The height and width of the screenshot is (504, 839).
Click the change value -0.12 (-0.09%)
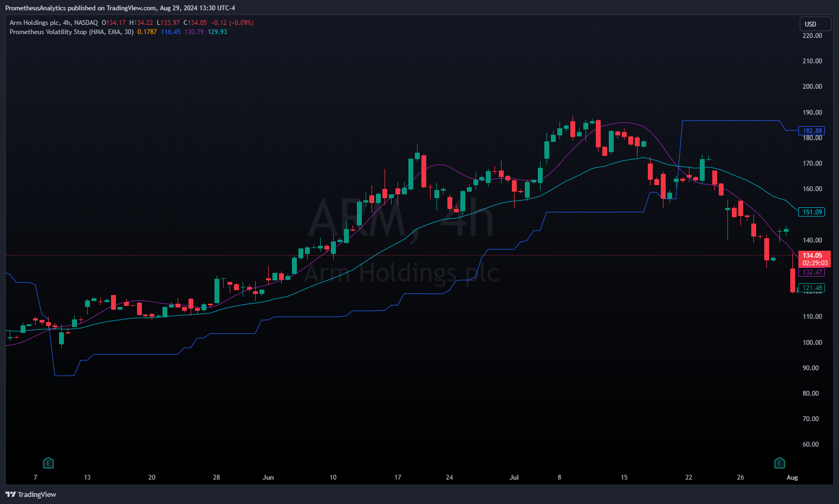232,23
